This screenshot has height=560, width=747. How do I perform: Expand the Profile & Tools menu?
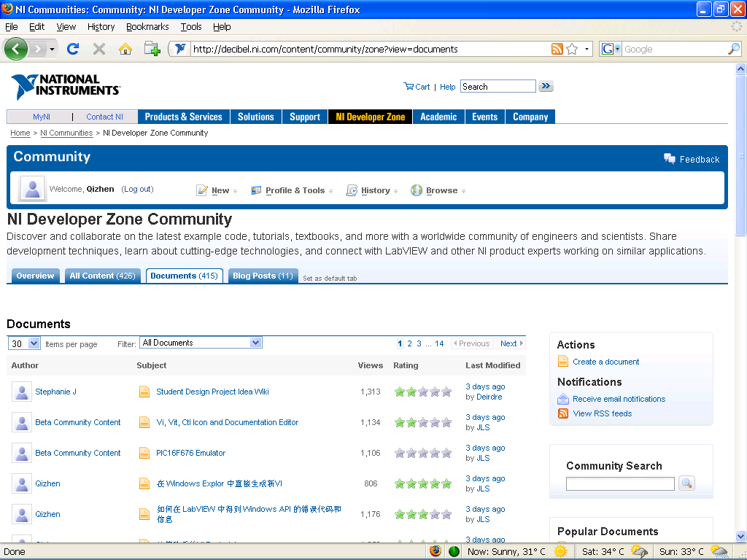click(x=295, y=190)
